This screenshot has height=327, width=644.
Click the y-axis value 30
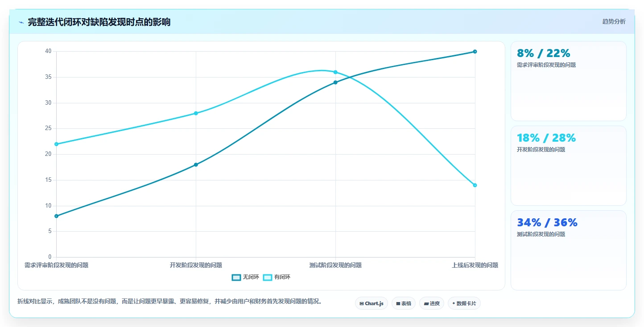[49, 103]
